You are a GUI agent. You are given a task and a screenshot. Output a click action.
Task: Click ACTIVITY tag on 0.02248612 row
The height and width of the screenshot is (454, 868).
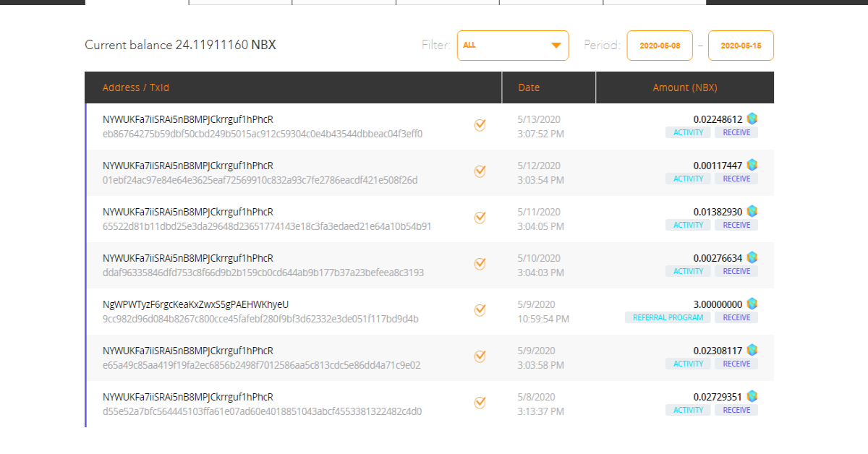click(x=688, y=132)
